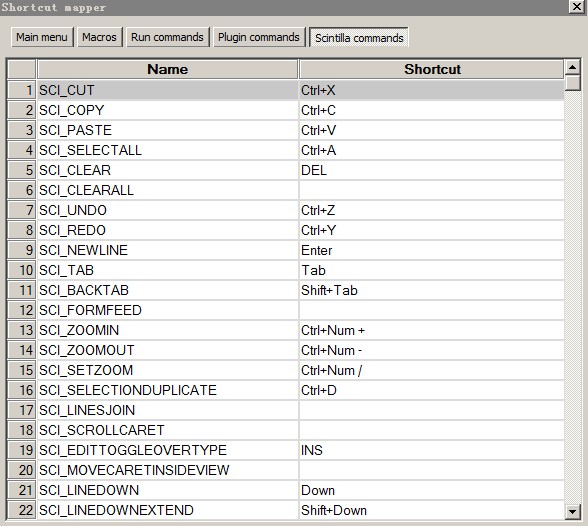Go to the Plugin commands tab
The image size is (588, 526).
(259, 37)
